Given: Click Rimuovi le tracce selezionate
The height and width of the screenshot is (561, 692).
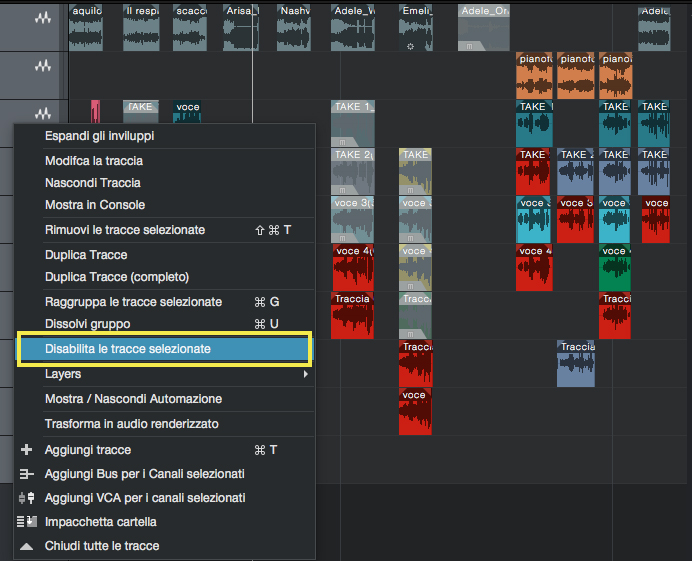Looking at the screenshot, I should pyautogui.click(x=124, y=230).
